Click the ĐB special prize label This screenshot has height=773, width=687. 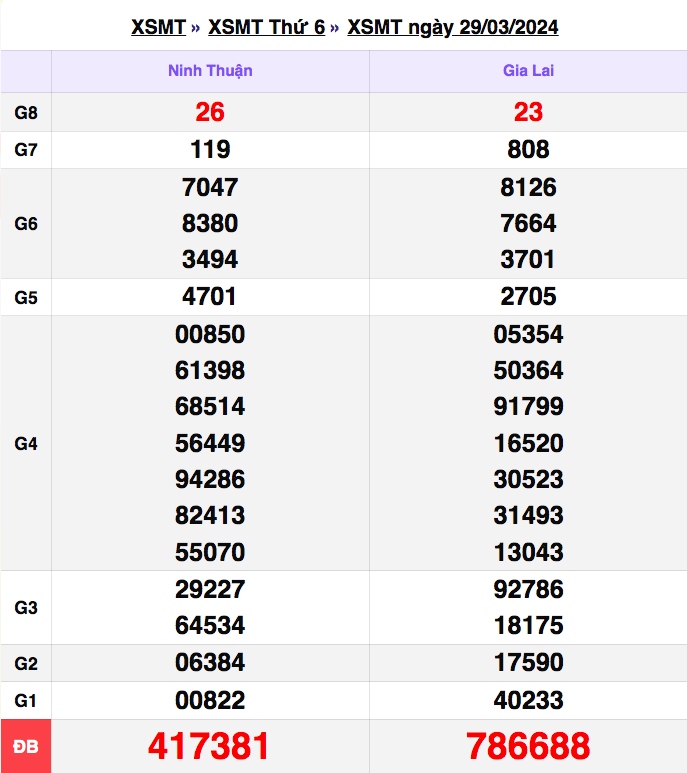point(26,746)
